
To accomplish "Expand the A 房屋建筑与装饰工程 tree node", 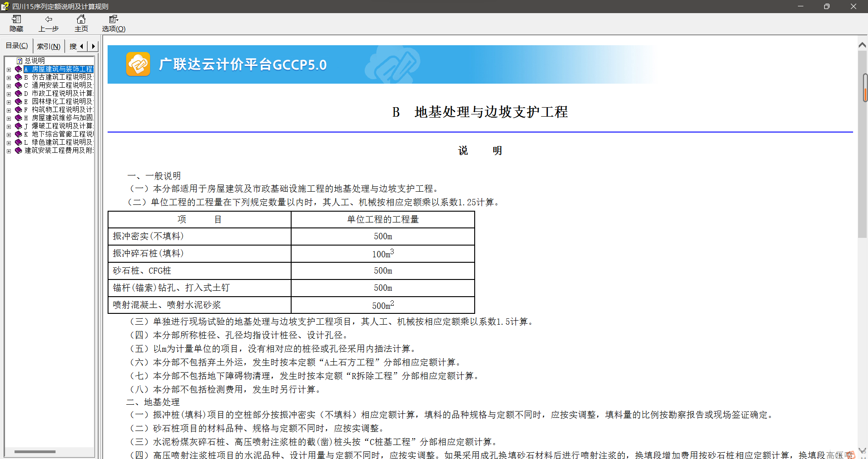I will coord(9,70).
